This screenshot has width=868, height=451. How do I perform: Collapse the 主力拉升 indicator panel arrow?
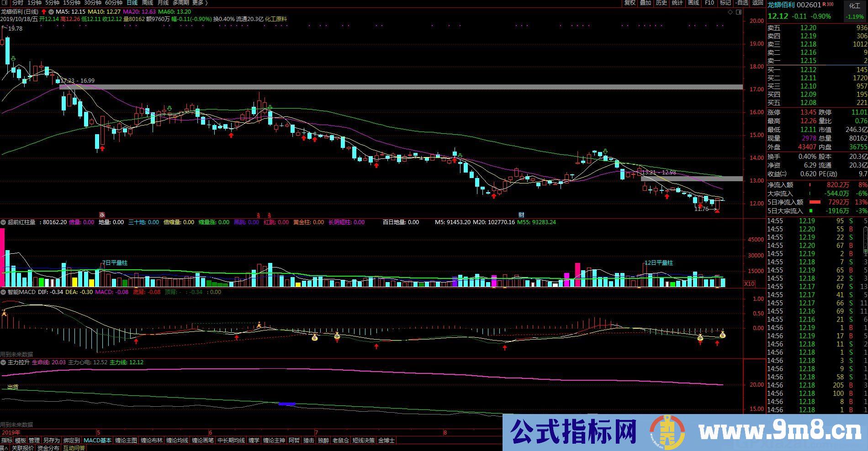(4, 362)
